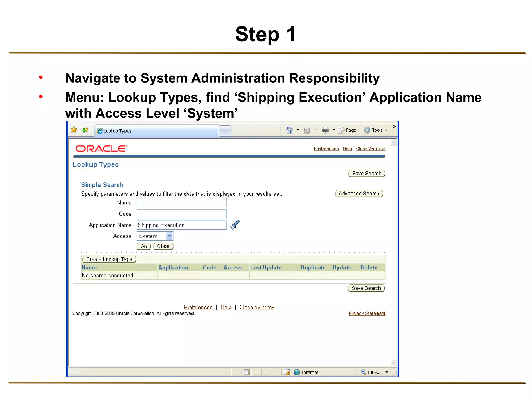This screenshot has width=532, height=399.
Task: Focus the Code input field
Action: [181, 214]
